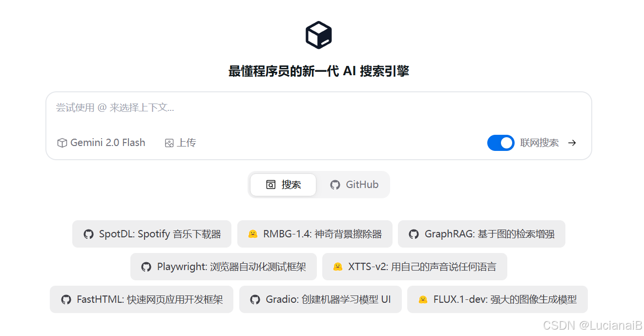This screenshot has width=644, height=336.
Task: Click Hugging Face emoji on XTTS-v2 chip
Action: click(x=337, y=267)
